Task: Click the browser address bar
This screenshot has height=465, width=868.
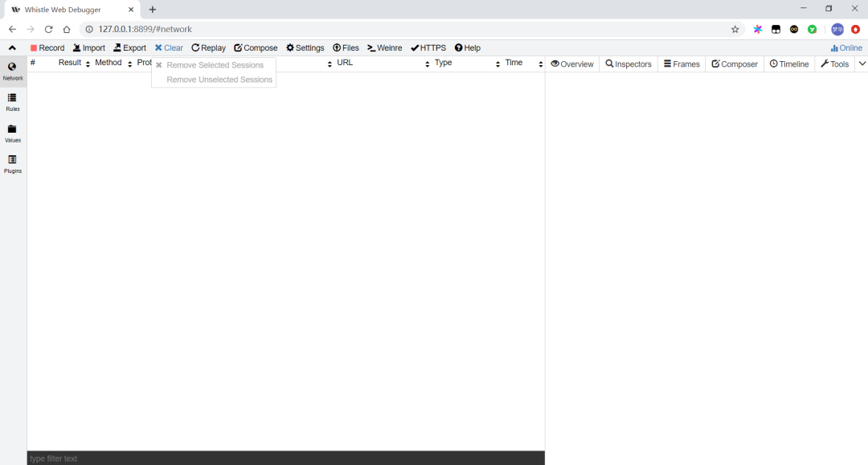Action: 410,30
